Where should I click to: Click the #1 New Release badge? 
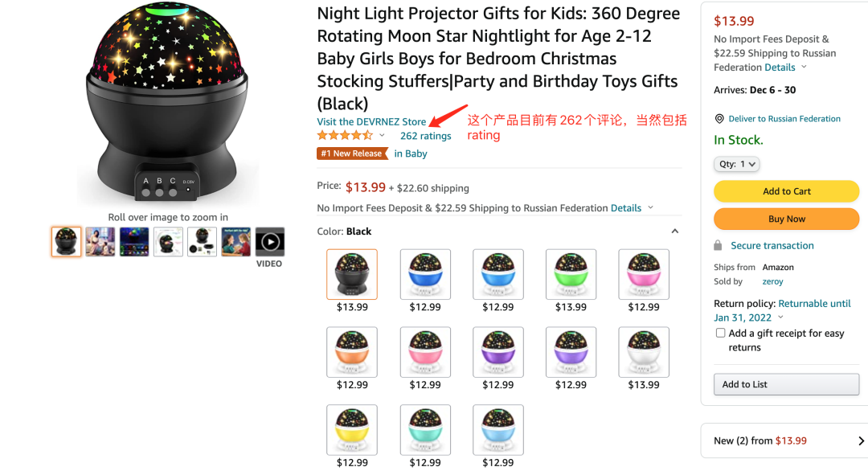[x=352, y=154]
